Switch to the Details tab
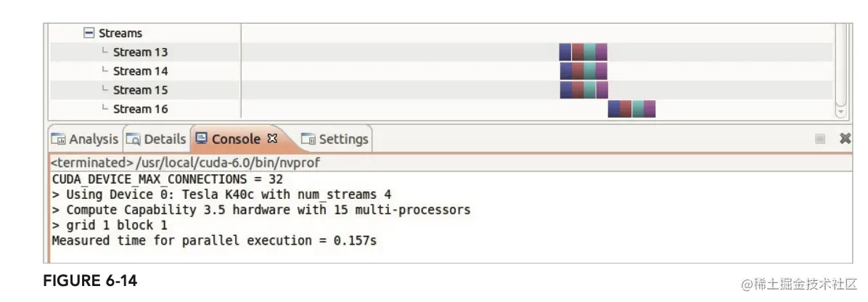868x302 pixels. point(165,139)
